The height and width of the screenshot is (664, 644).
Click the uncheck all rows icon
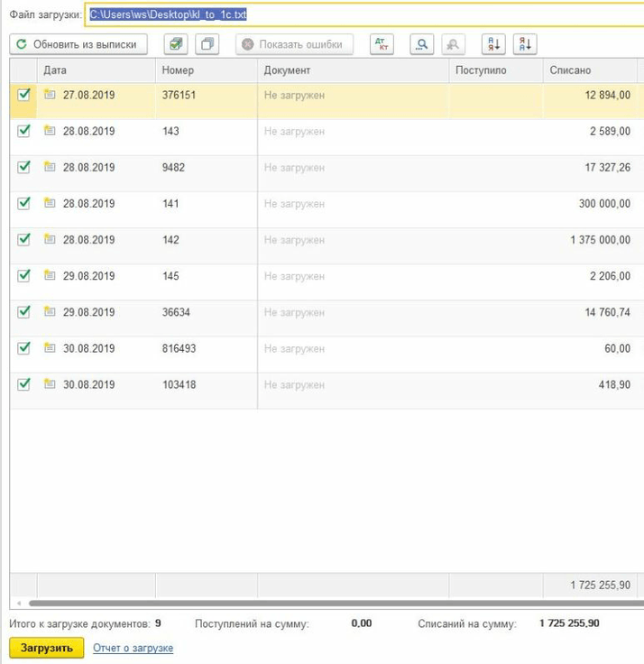pyautogui.click(x=207, y=44)
